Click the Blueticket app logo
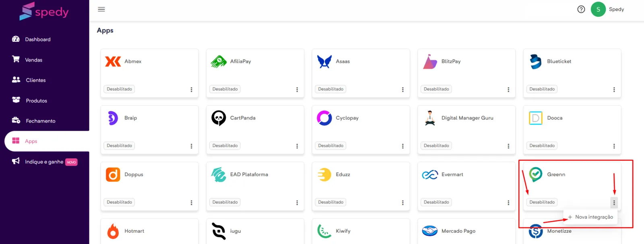644x244 pixels. click(x=536, y=62)
